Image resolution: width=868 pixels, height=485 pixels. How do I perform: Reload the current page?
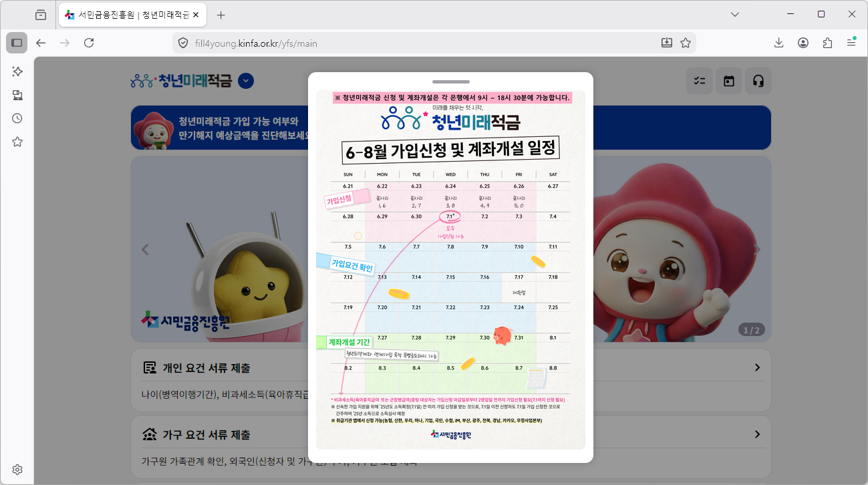click(89, 43)
